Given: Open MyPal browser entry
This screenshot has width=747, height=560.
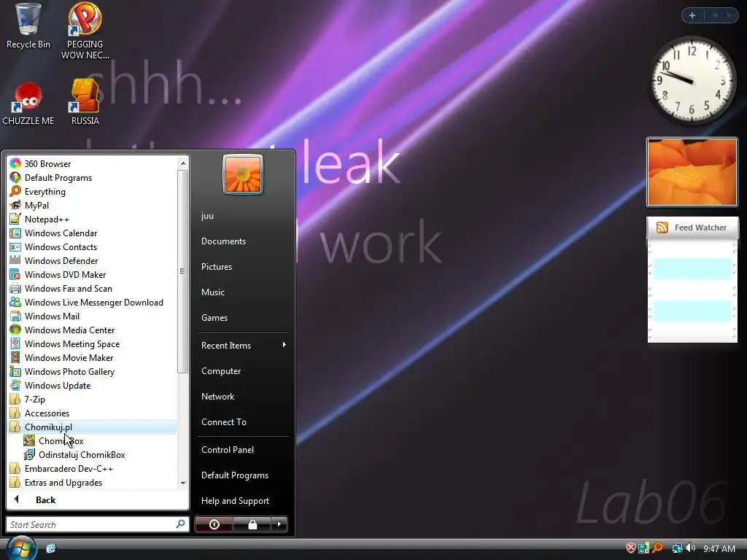Looking at the screenshot, I should (93, 205).
